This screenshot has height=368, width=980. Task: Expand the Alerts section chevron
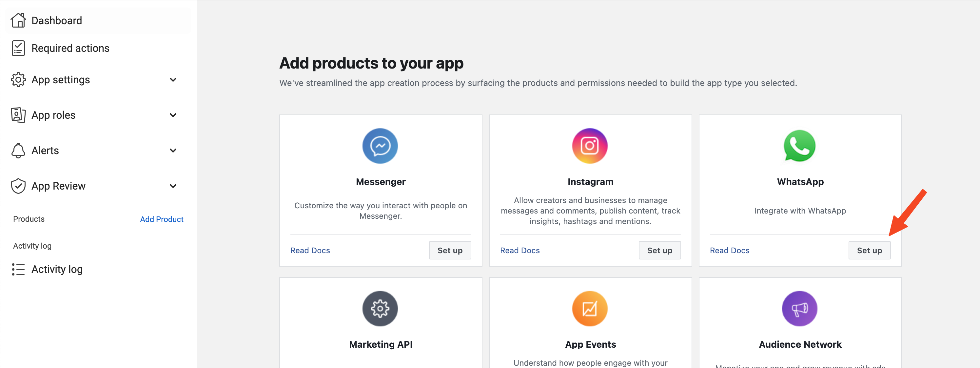(x=173, y=150)
